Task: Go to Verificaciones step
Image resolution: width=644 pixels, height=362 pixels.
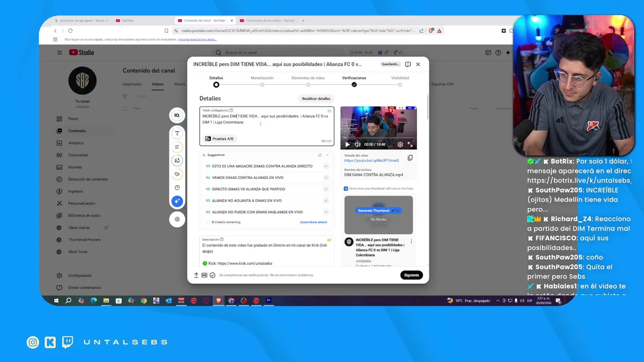Action: coord(354,81)
